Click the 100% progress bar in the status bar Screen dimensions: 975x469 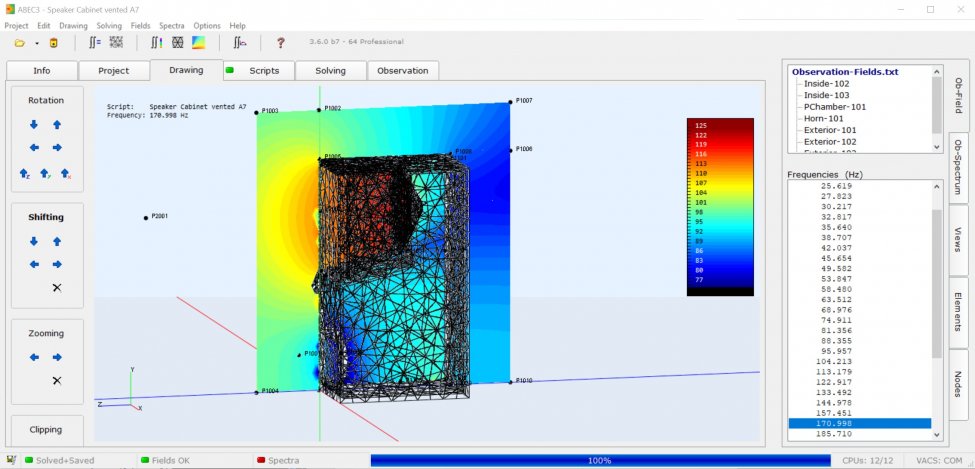tap(600, 461)
